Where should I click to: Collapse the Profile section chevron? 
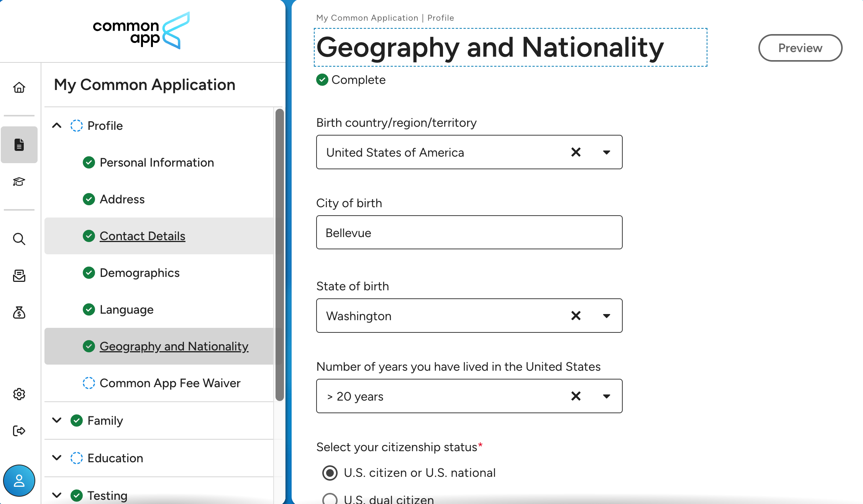[x=57, y=126]
